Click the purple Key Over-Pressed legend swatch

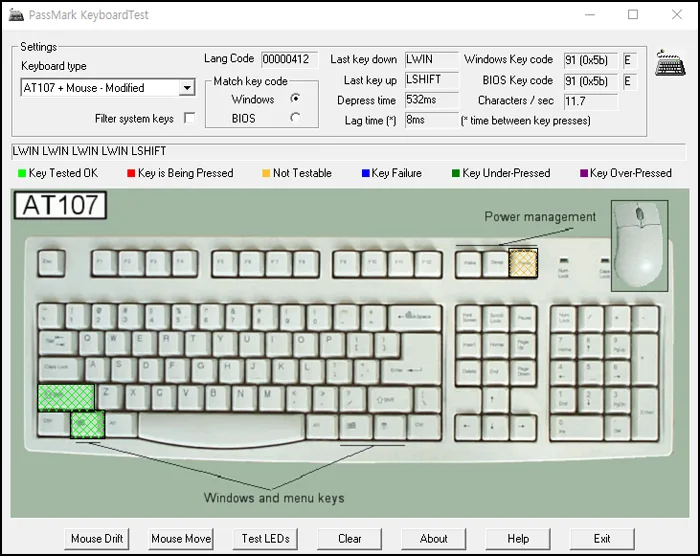(583, 173)
